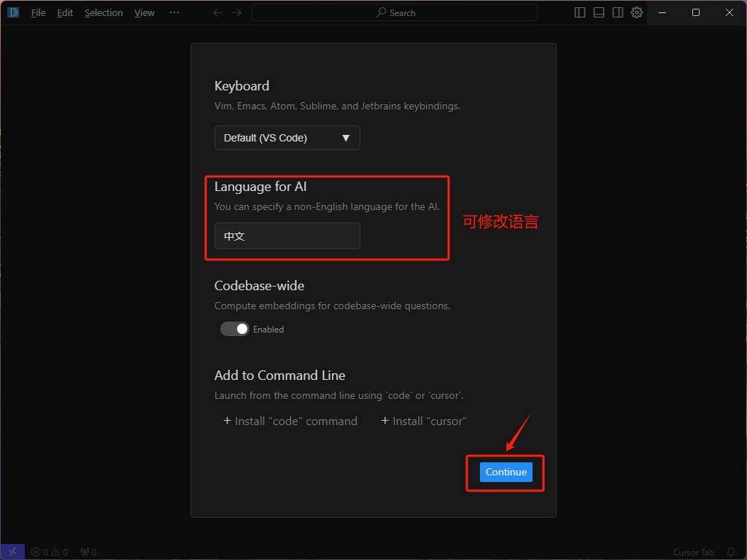Open the remote window status bar icon
The height and width of the screenshot is (560, 747).
12,552
